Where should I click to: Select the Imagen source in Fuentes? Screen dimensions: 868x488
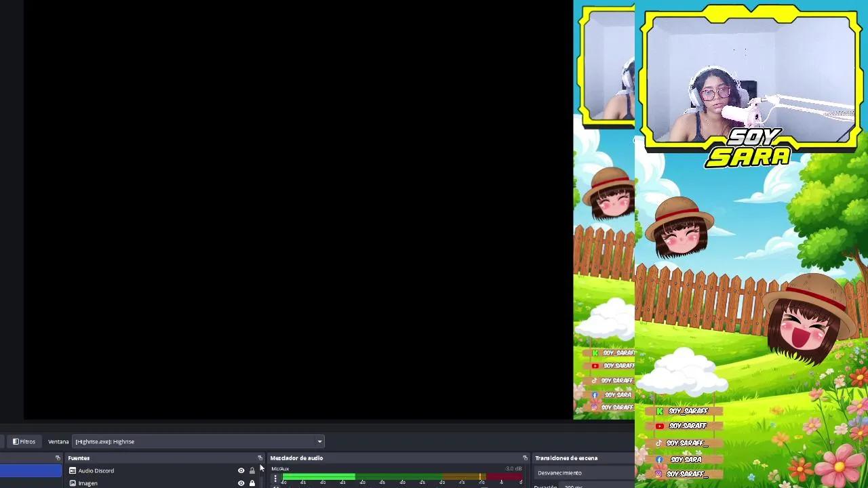149,483
